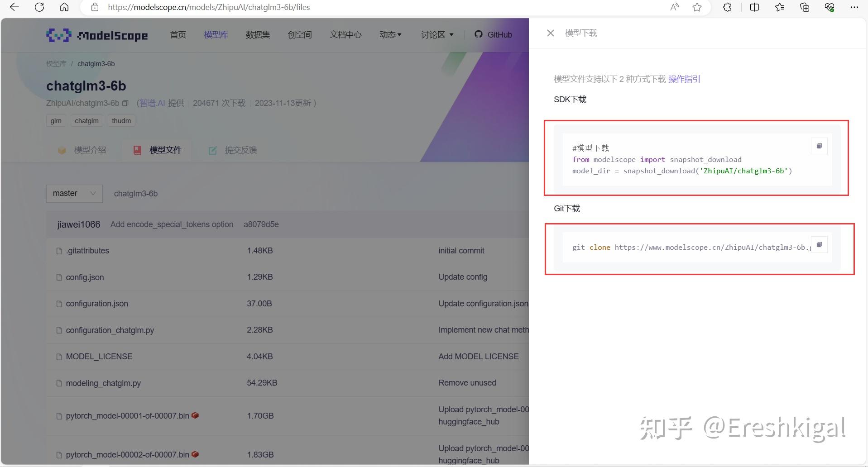Expand the 动态 dropdown
The height and width of the screenshot is (467, 868).
pyautogui.click(x=390, y=34)
